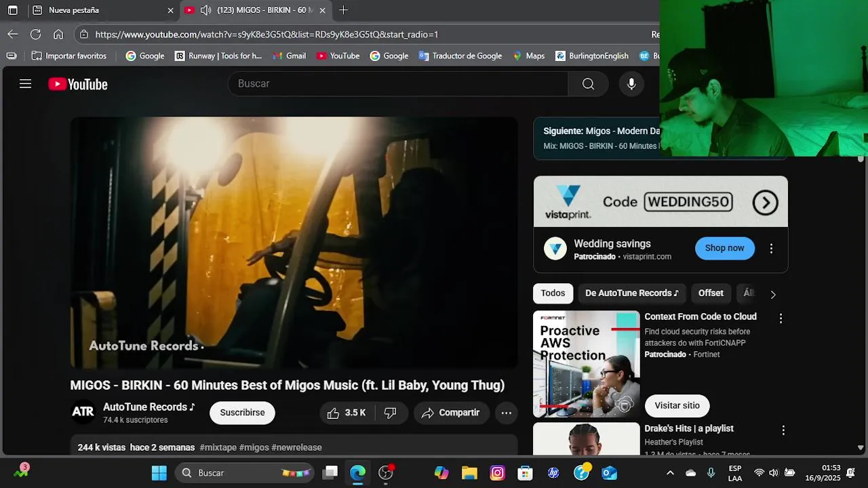Viewport: 868px width, 488px height.
Task: Open the YouTube hamburger guide menu
Action: (x=25, y=84)
